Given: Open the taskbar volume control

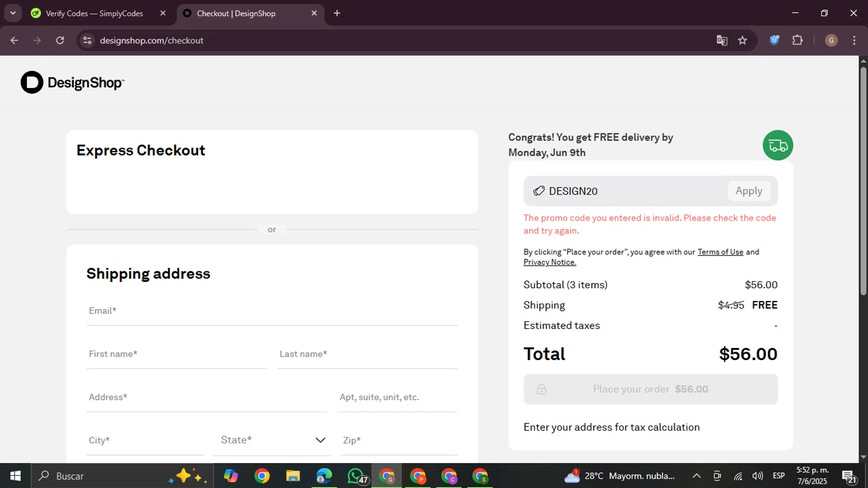Looking at the screenshot, I should [x=757, y=476].
